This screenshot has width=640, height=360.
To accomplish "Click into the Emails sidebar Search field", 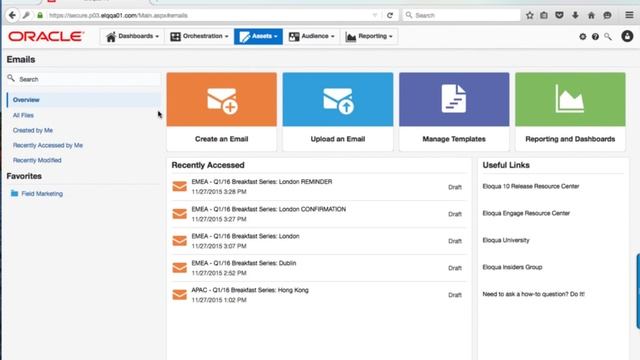I will pos(84,79).
